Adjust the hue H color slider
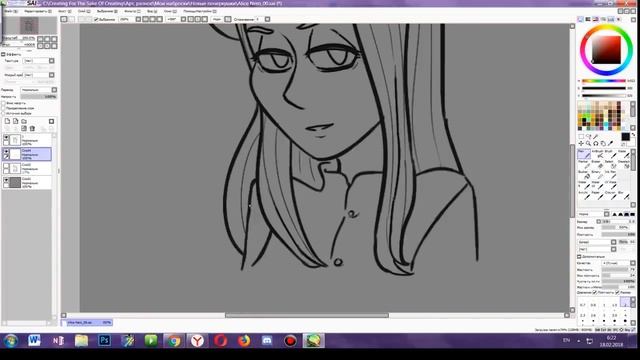 604,81
